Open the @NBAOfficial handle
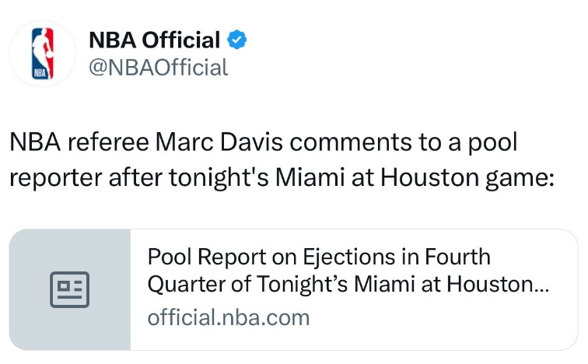Image resolution: width=588 pixels, height=364 pixels. tap(158, 68)
